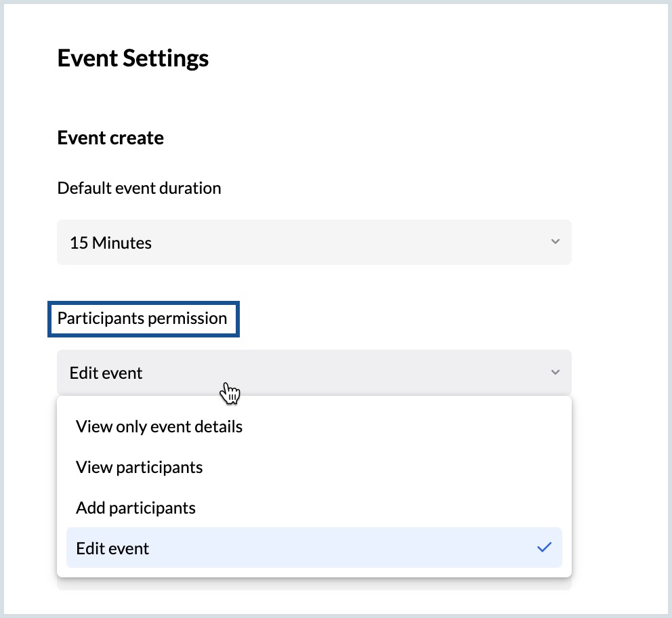Click the dropdown arrow beside Edit event
Screen dimensions: 672x618
pyautogui.click(x=555, y=373)
